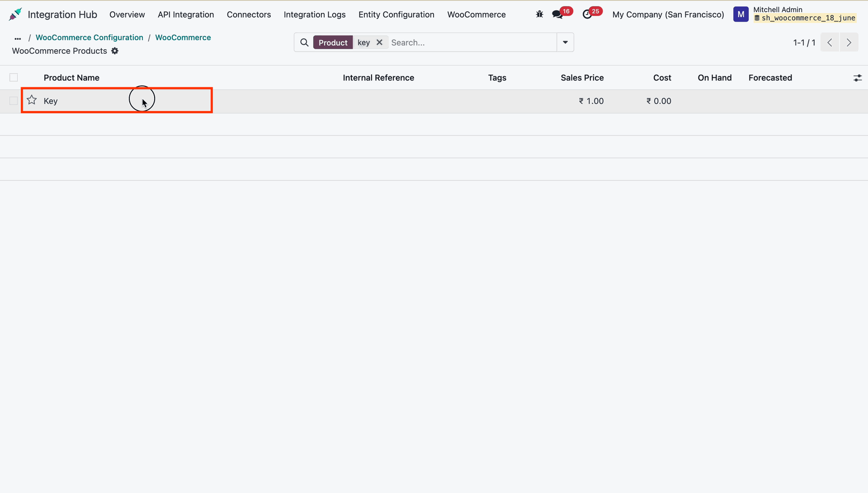This screenshot has width=868, height=493.
Task: Sort by Product Name column header
Action: click(71, 78)
